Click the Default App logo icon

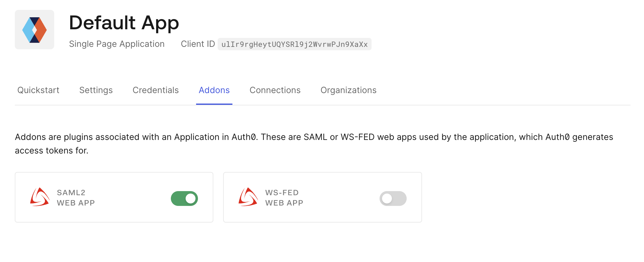coord(34,30)
